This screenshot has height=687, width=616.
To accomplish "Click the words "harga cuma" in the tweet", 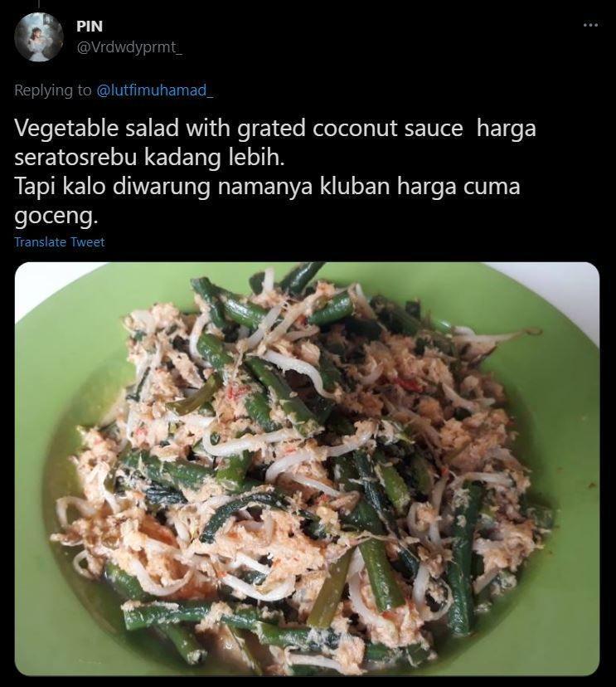I will coord(458,187).
